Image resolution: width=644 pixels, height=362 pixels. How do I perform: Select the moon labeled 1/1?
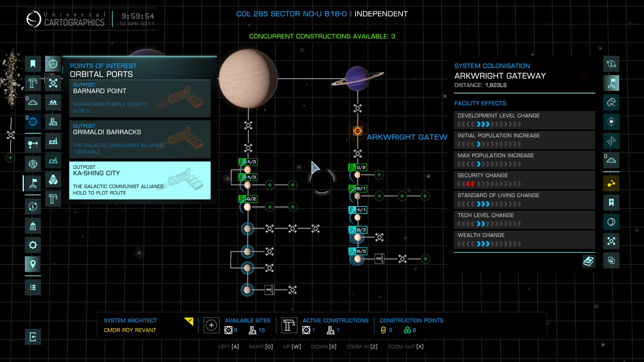358,217
